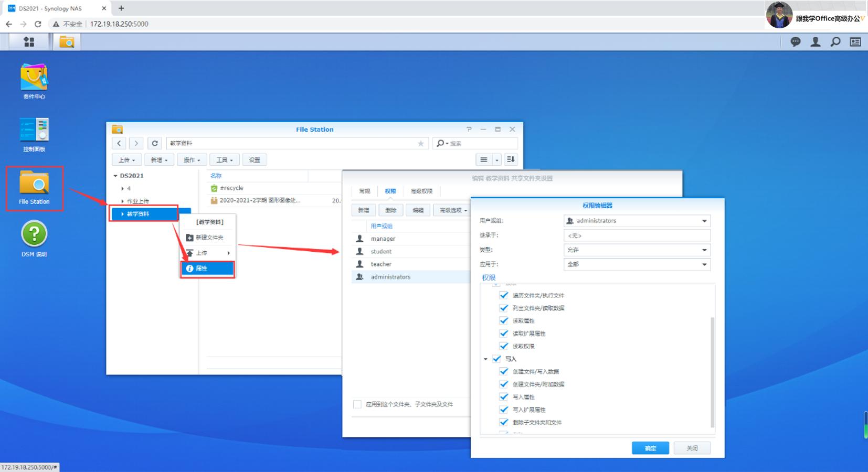Open the 类型 (type) dropdown showing 允许
This screenshot has width=868, height=472.
[x=704, y=250]
